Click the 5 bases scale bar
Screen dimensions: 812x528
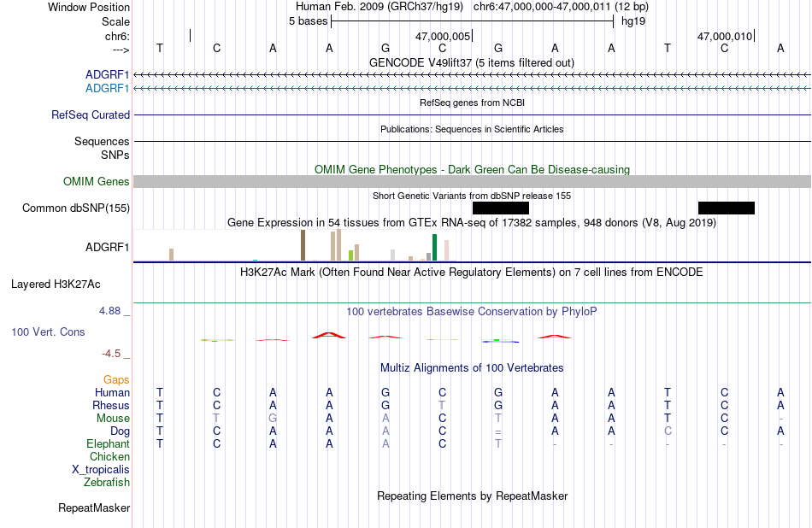473,21
